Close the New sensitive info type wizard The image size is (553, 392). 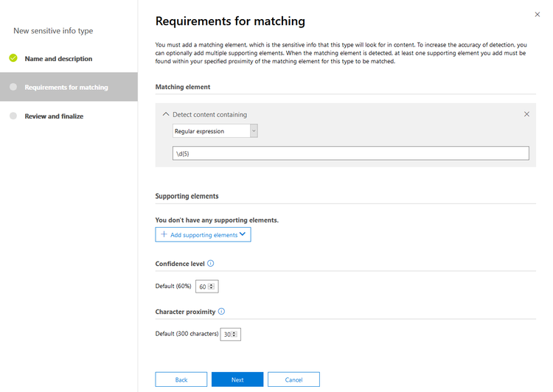coord(537,14)
